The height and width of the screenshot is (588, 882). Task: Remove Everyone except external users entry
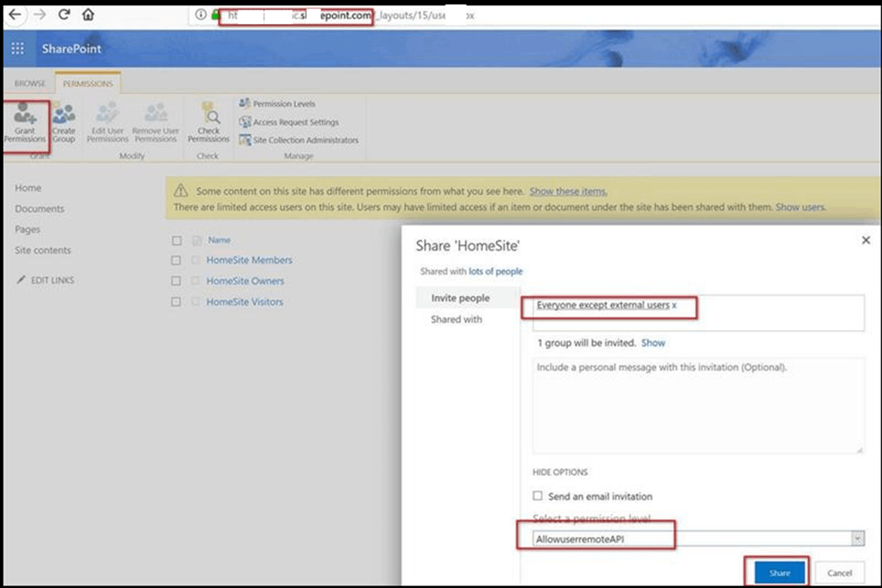click(674, 305)
